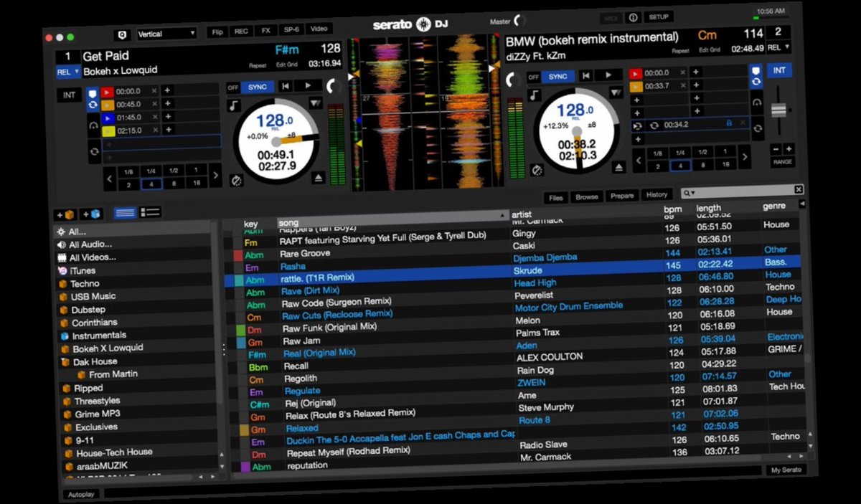This screenshot has width=861, height=504.
Task: Add a new crate with orange crate icon
Action: pos(67,214)
